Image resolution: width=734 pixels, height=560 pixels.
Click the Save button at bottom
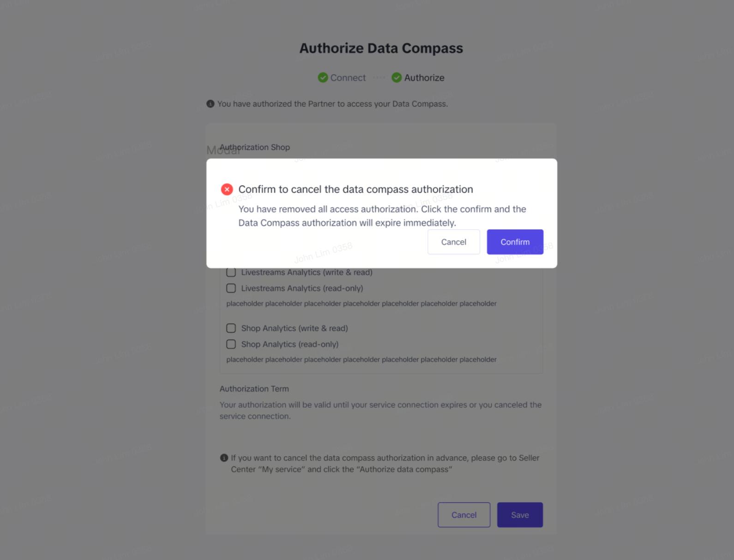point(520,515)
